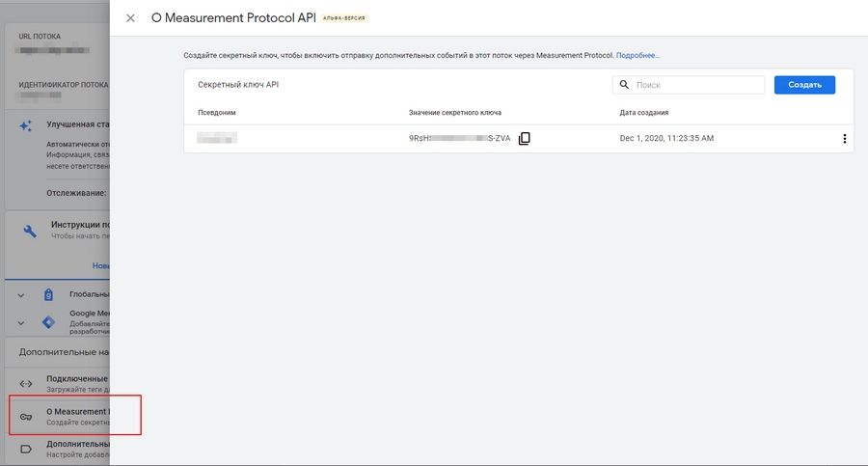Open the Дополнительные settings row at bottom

58,449
